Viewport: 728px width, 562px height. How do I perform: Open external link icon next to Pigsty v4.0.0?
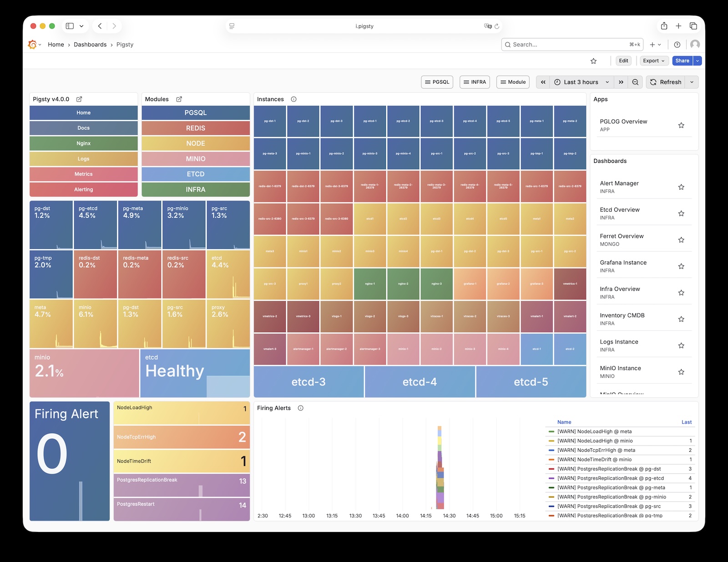click(x=79, y=99)
